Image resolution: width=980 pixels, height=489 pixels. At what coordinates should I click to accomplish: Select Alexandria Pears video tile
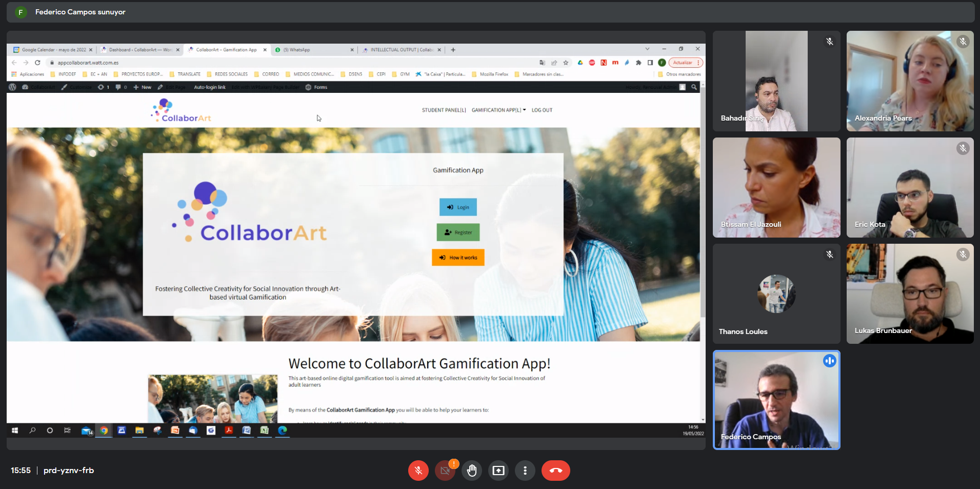click(x=910, y=81)
